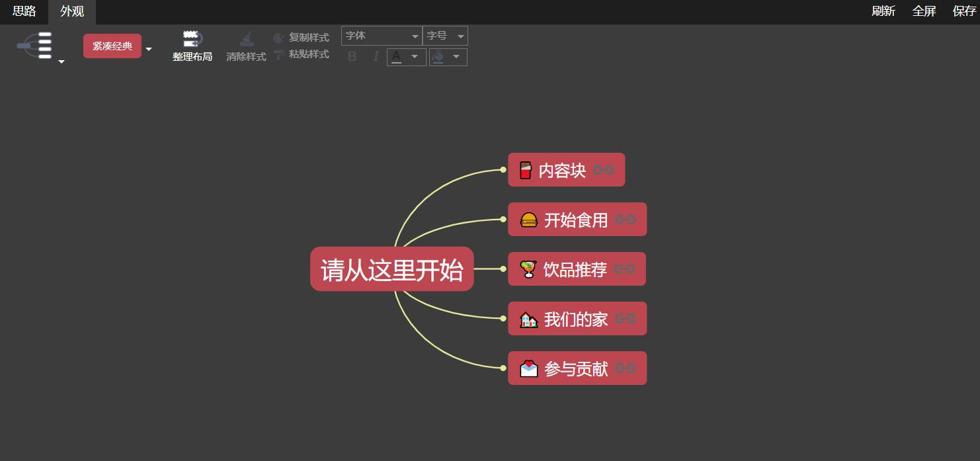
Task: Click the chocolate bar icon on 内容块
Action: [x=526, y=170]
